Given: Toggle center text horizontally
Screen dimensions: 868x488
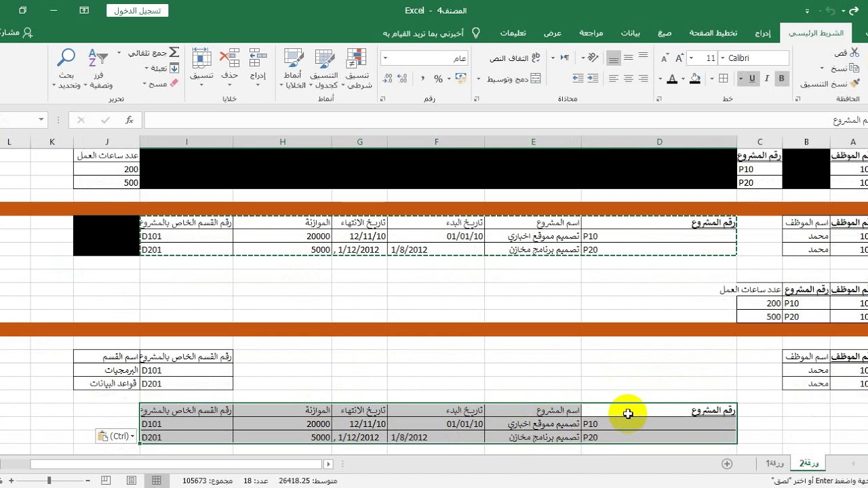Looking at the screenshot, I should click(x=628, y=79).
